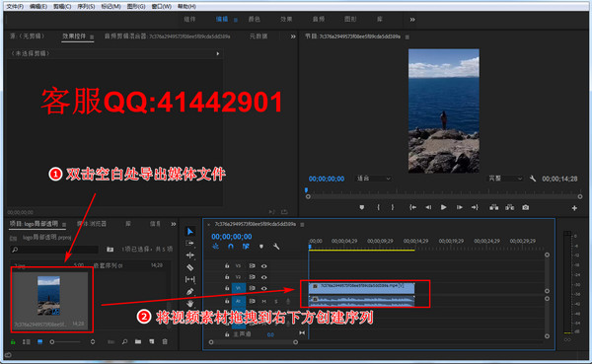Select the Track Select Forward tool

point(189,244)
